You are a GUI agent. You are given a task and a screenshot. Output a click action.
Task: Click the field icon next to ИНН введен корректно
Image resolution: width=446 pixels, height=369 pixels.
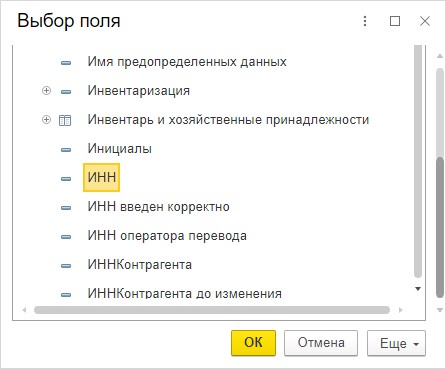point(66,208)
